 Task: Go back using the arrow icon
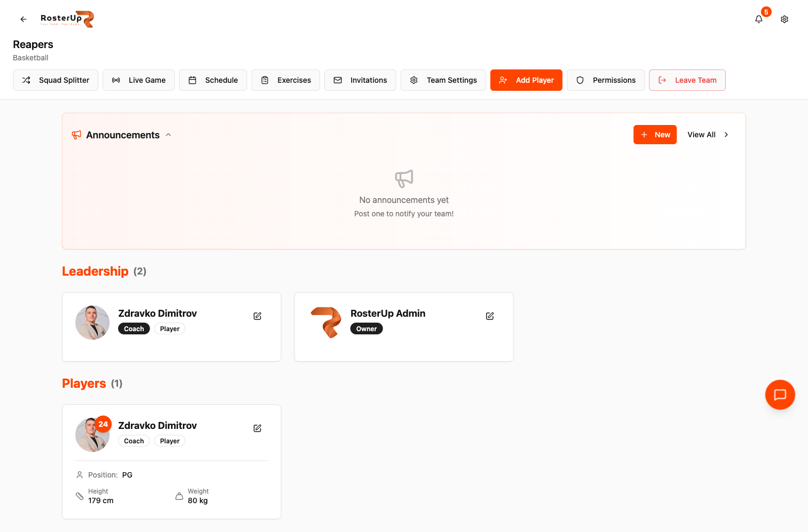pos(24,19)
